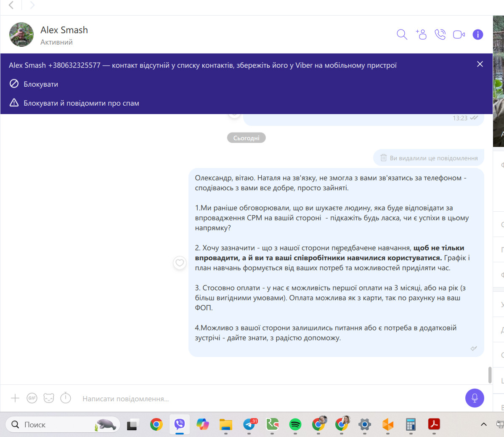The height and width of the screenshot is (437, 504).
Task: Open Windows taskbar search Поиск
Action: tap(63, 424)
